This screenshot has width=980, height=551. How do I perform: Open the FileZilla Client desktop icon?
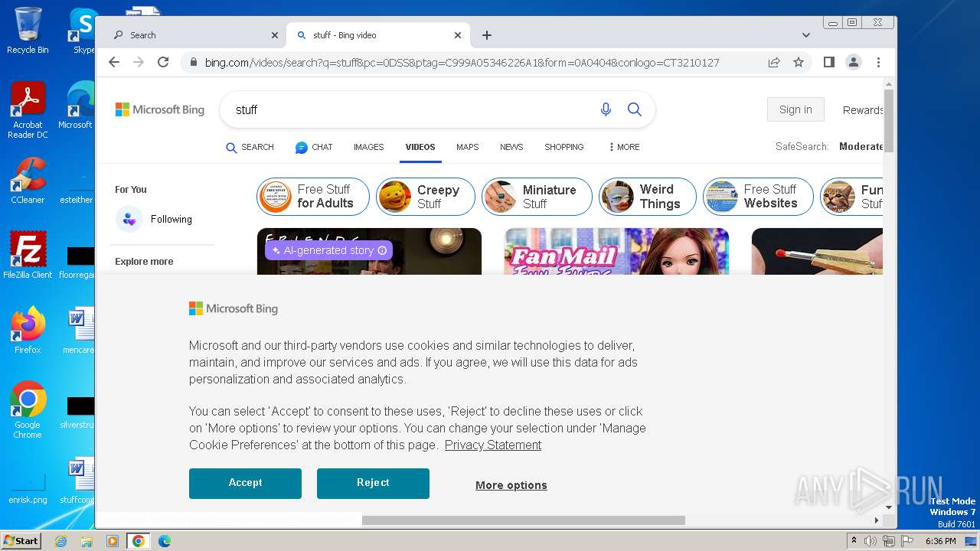(x=28, y=256)
